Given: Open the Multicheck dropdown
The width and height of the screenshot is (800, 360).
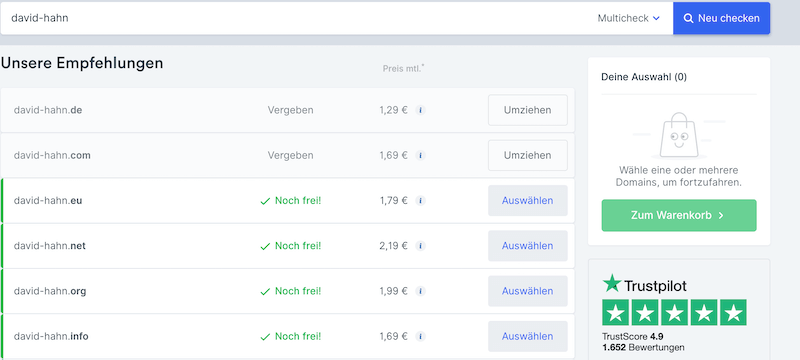Looking at the screenshot, I should [629, 18].
